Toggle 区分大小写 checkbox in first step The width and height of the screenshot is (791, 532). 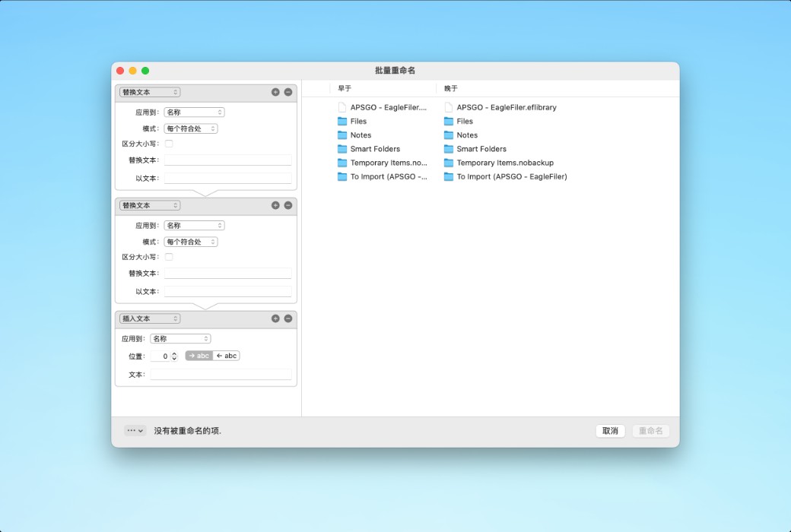click(x=169, y=144)
